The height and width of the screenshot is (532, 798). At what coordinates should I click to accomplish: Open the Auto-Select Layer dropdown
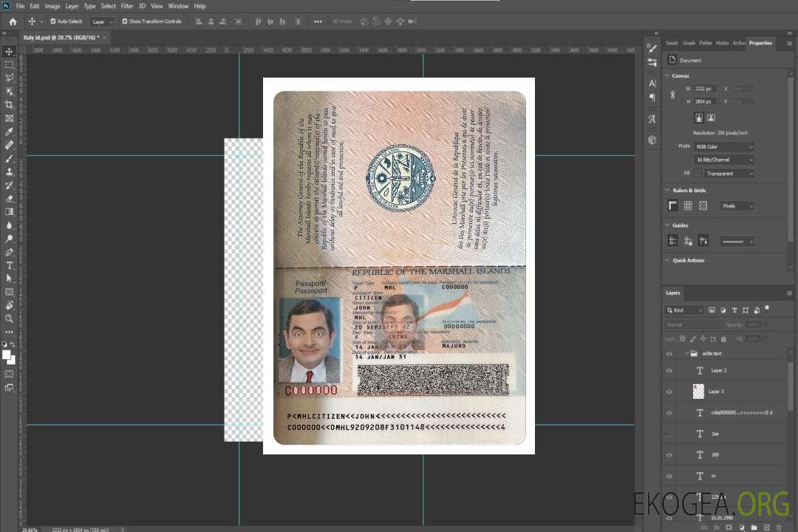(x=102, y=21)
